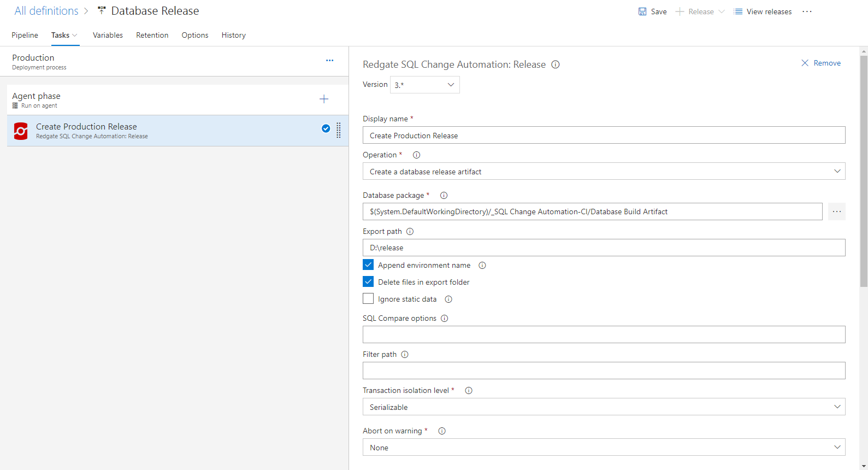Show info for Ignore static data

[x=448, y=299]
